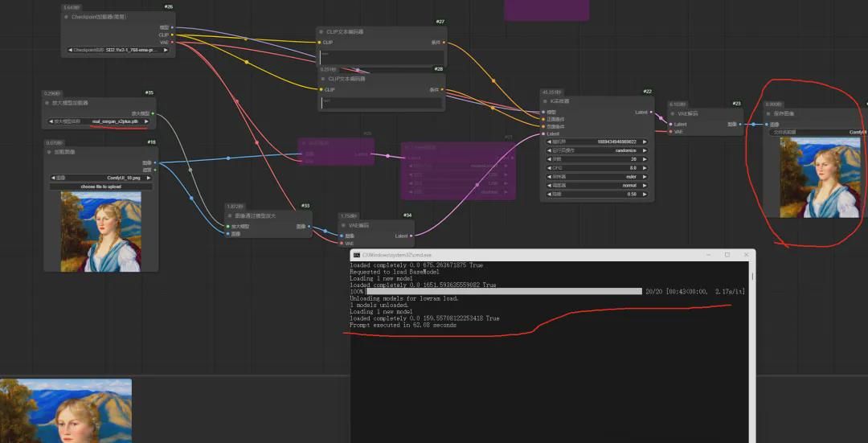Collapse the KSampler node via its title dot
The height and width of the screenshot is (443, 868).
[x=546, y=102]
